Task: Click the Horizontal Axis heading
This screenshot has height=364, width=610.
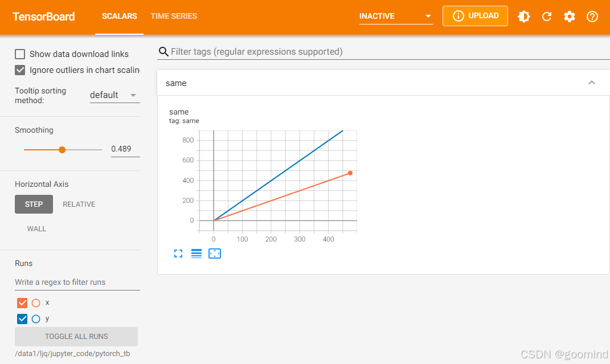Action: [42, 185]
